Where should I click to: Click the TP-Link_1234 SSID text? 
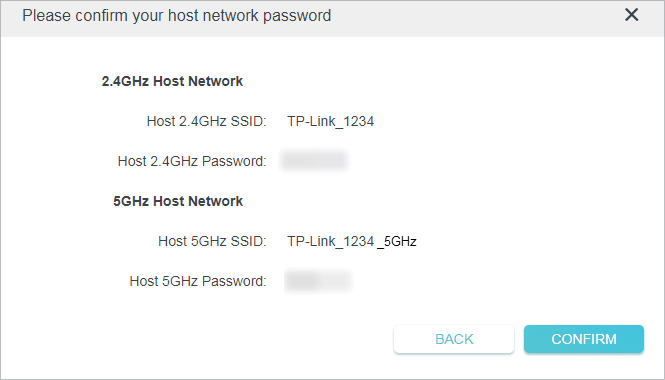tap(330, 121)
